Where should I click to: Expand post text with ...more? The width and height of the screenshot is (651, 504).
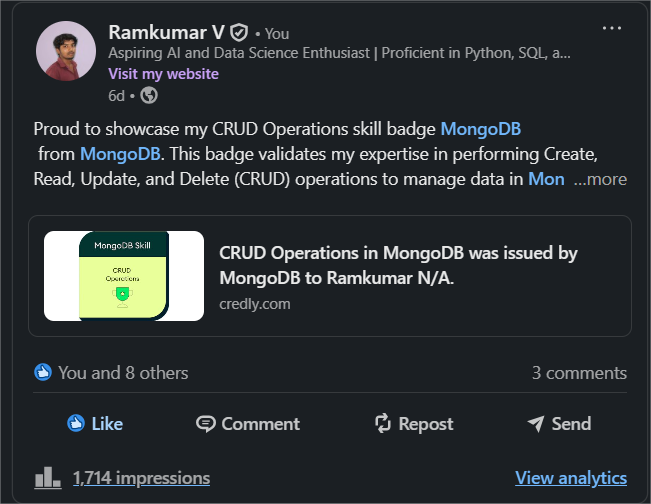pos(600,179)
